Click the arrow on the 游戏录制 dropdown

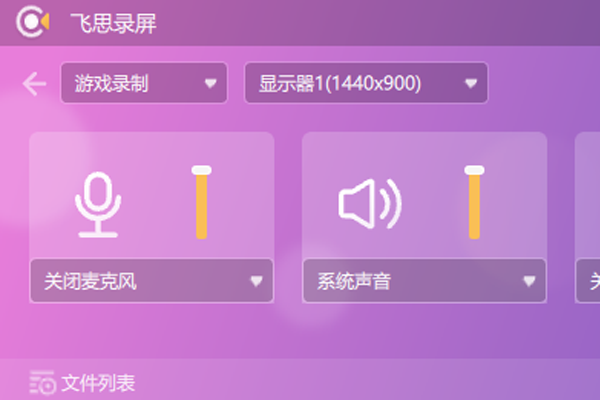click(x=210, y=83)
